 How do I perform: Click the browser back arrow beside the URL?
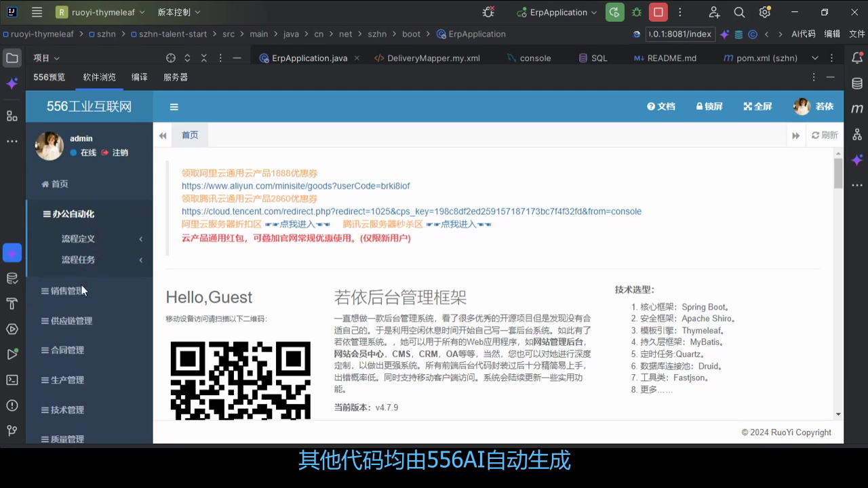(766, 34)
